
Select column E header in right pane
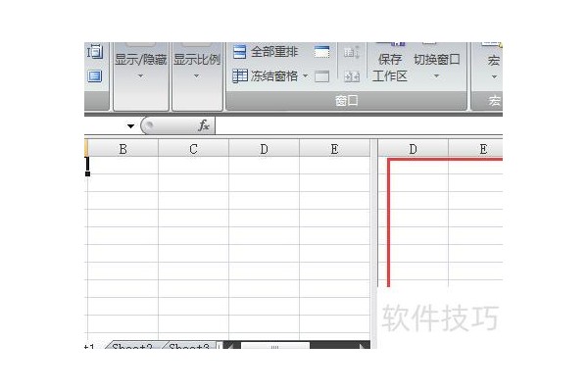[475, 149]
